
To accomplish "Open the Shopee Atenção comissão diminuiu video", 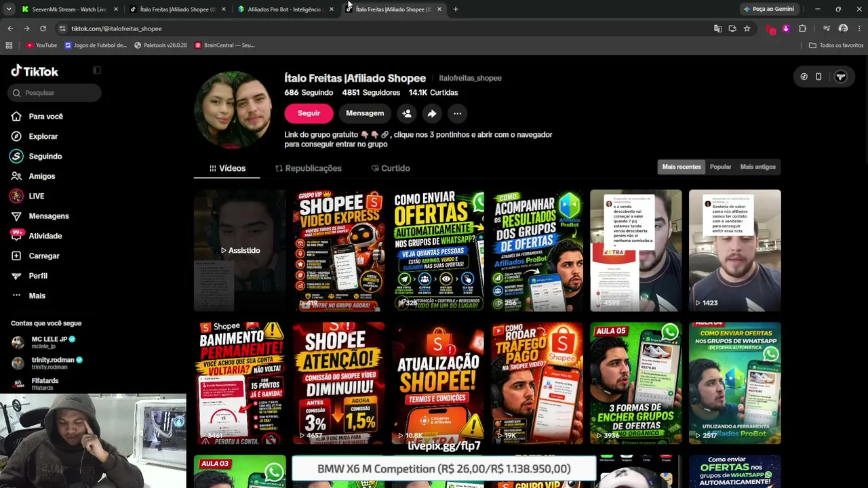I will [338, 383].
